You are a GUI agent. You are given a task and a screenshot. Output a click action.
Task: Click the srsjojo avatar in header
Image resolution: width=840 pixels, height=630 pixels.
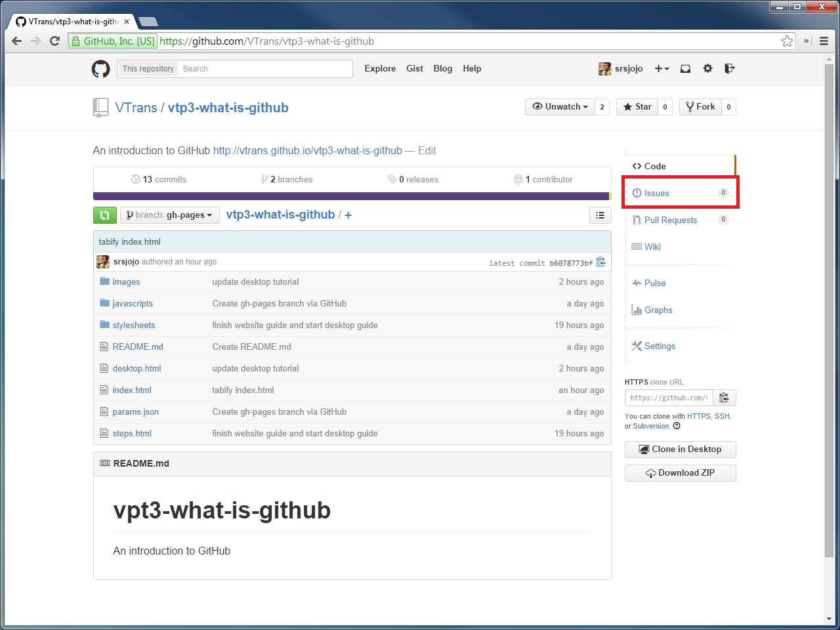point(604,68)
